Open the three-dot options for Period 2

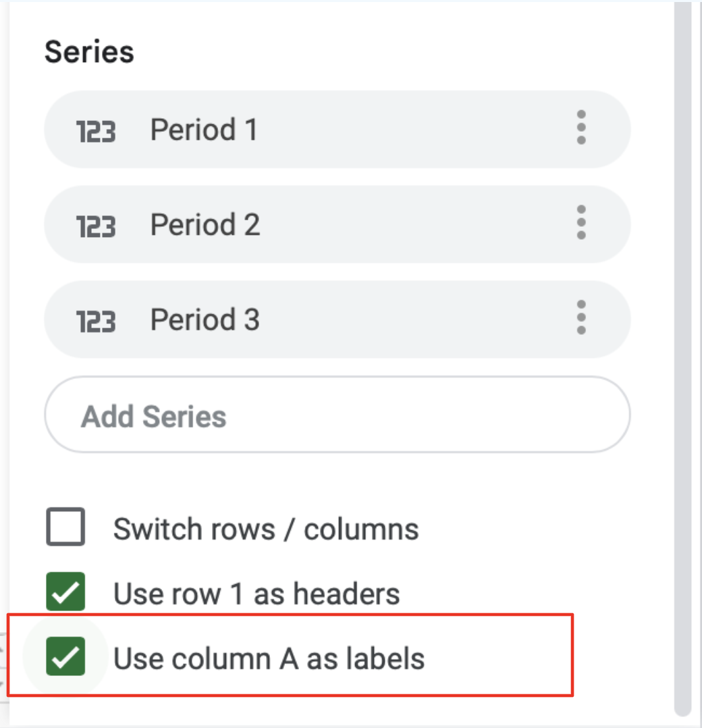click(581, 223)
